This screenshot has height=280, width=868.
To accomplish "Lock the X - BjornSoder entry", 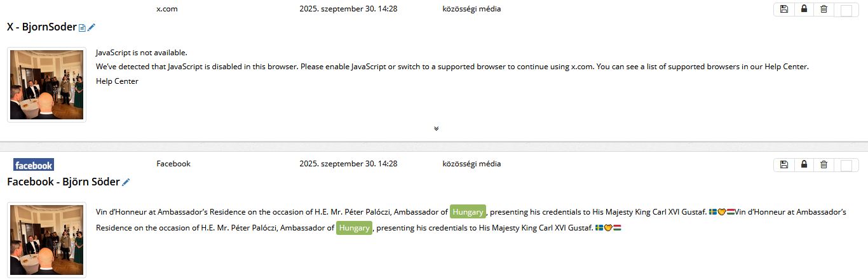I will click(x=804, y=9).
